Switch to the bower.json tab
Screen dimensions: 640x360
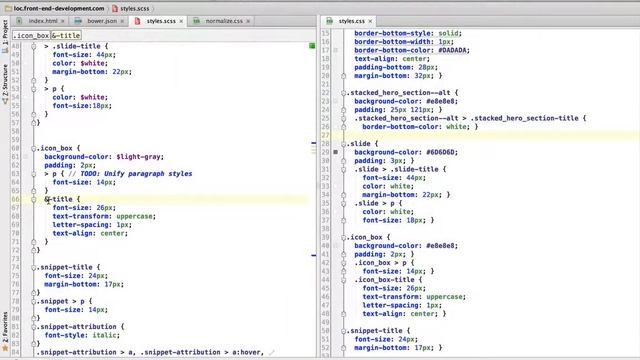click(x=102, y=21)
